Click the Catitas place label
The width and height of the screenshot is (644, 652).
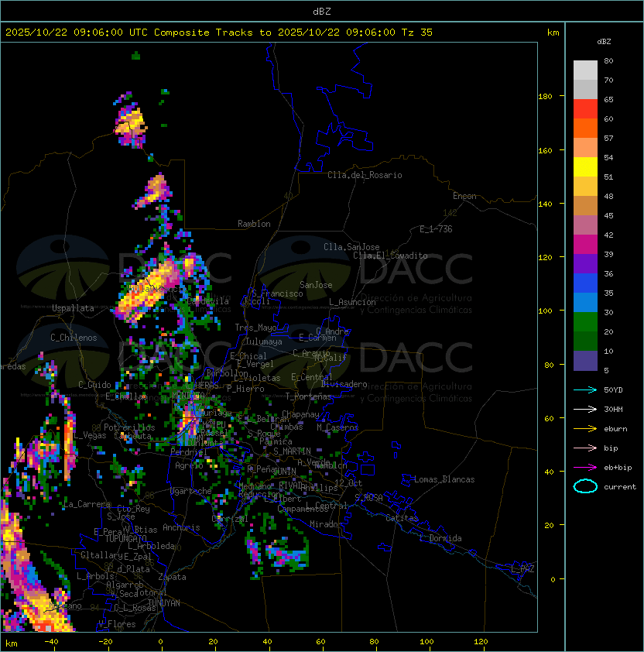click(x=402, y=518)
